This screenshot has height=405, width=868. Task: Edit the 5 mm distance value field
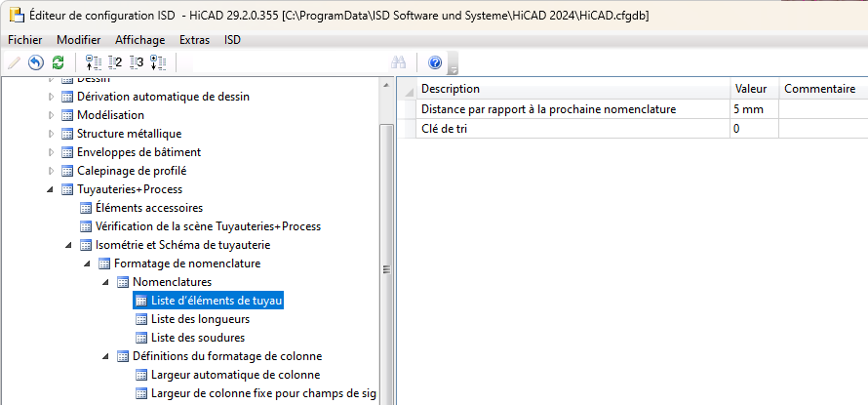click(x=753, y=109)
